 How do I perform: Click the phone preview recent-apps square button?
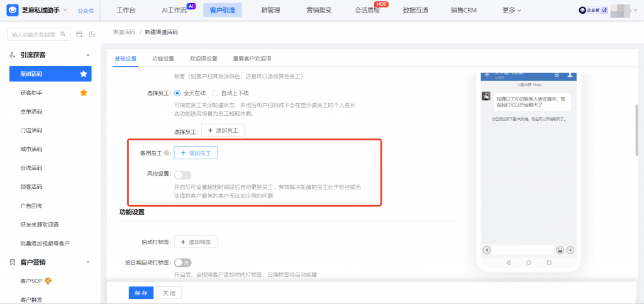[x=549, y=262]
